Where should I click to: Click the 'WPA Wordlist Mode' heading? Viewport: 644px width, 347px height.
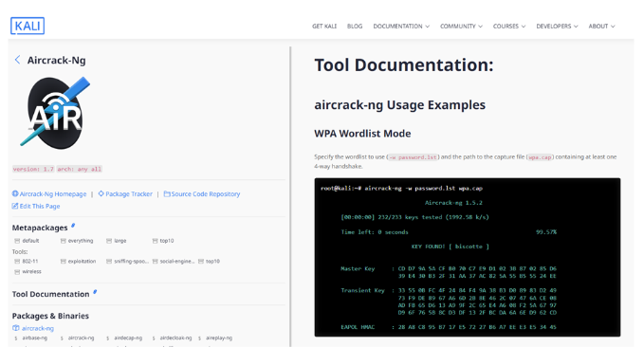pos(362,134)
